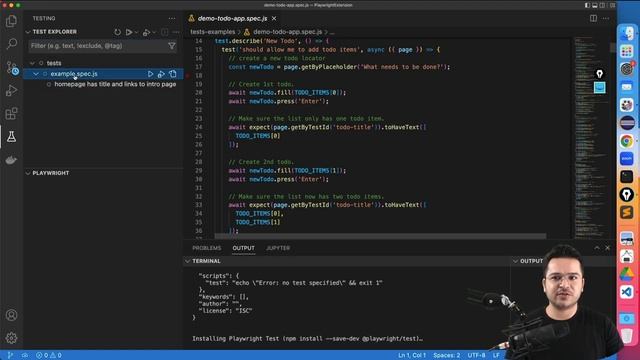
Task: Select the example.spec.js test file row
Action: pyautogui.click(x=103, y=74)
